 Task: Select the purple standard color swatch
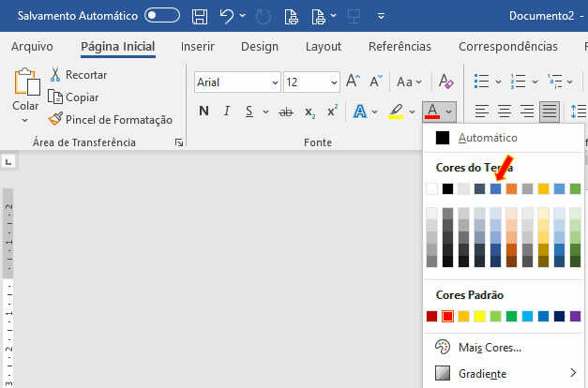tap(575, 317)
